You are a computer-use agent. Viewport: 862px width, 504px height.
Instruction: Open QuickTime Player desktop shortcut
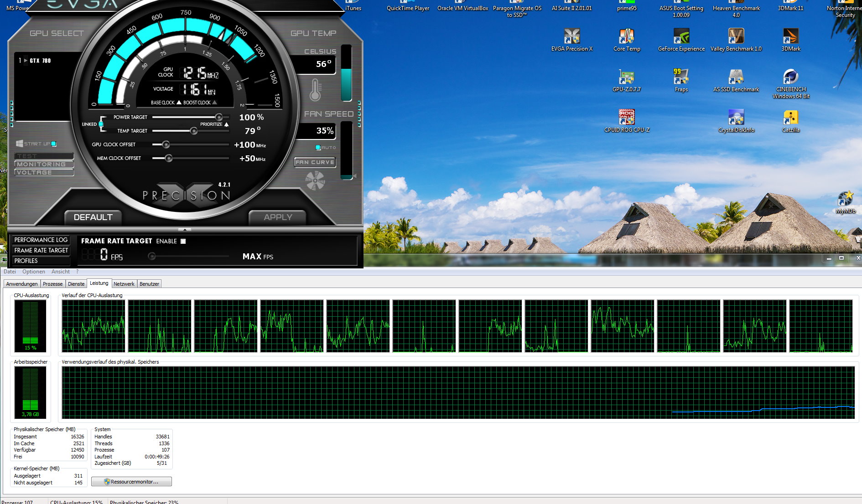pyautogui.click(x=408, y=6)
